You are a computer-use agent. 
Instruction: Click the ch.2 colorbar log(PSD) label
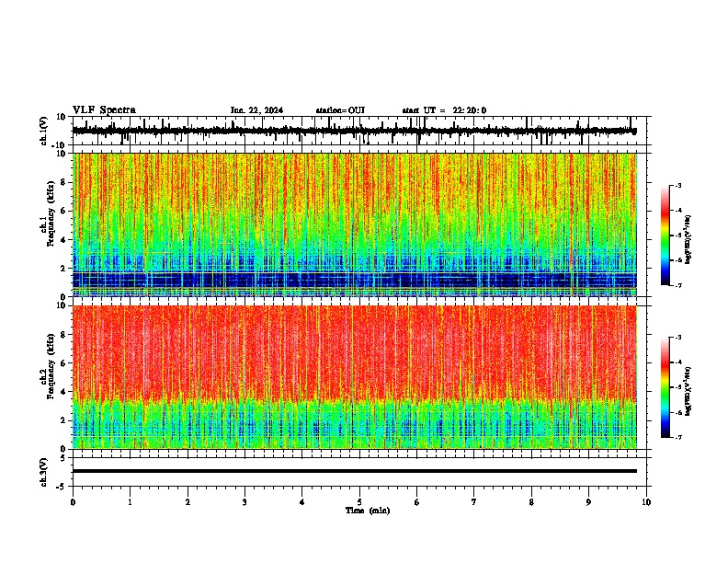tap(688, 391)
